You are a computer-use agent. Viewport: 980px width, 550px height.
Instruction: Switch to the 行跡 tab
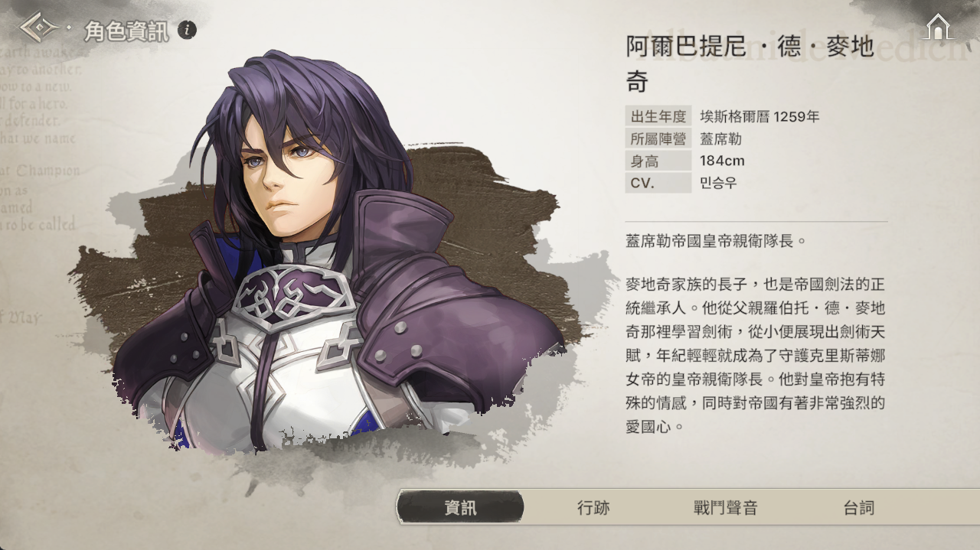click(593, 507)
